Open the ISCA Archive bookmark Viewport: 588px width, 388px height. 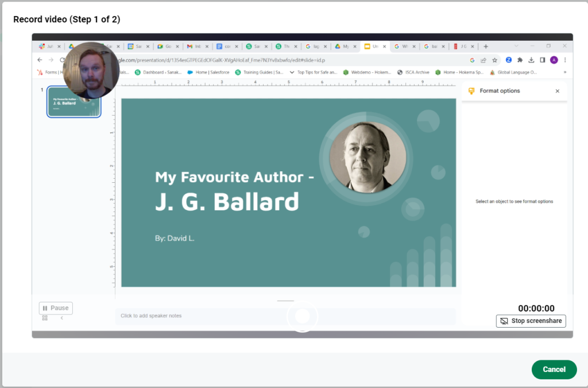pos(413,72)
